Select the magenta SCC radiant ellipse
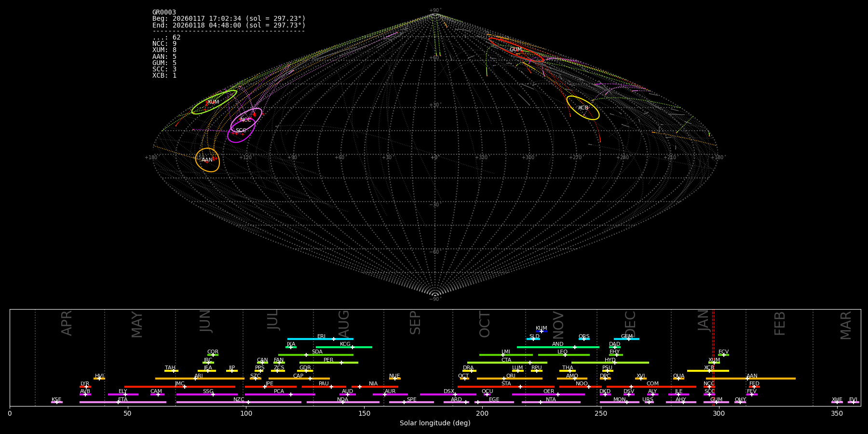This screenshot has height=434, width=868. tap(241, 131)
